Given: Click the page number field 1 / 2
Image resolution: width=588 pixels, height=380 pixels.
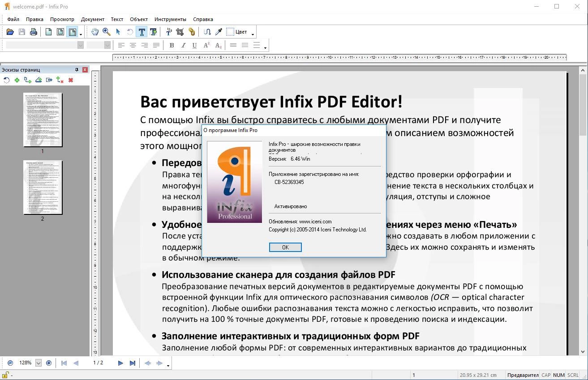Looking at the screenshot, I should [x=98, y=363].
